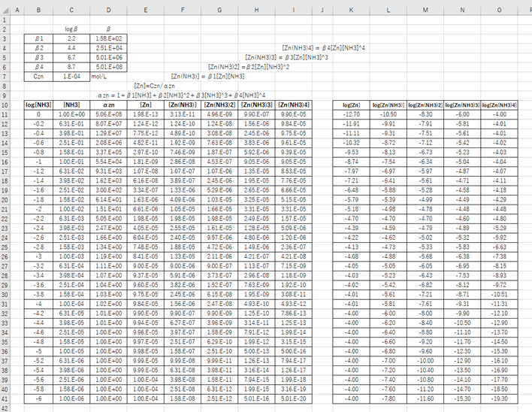Image resolution: width=532 pixels, height=412 pixels.
Task: Select the [NH3] table header cell
Action: [x=71, y=105]
